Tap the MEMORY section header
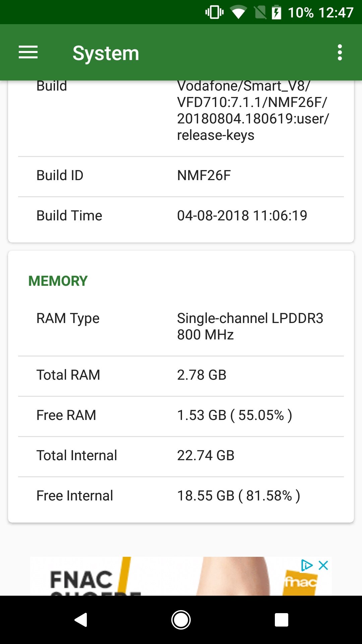 58,281
